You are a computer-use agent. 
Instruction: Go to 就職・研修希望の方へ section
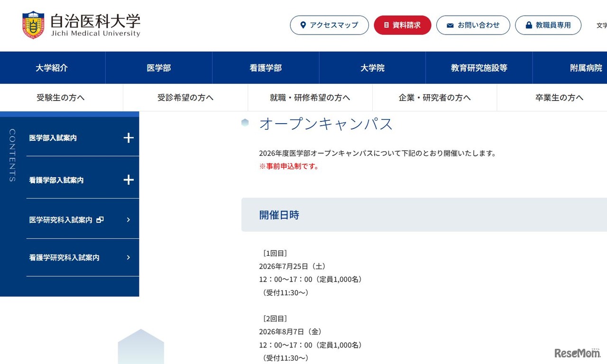(x=310, y=98)
